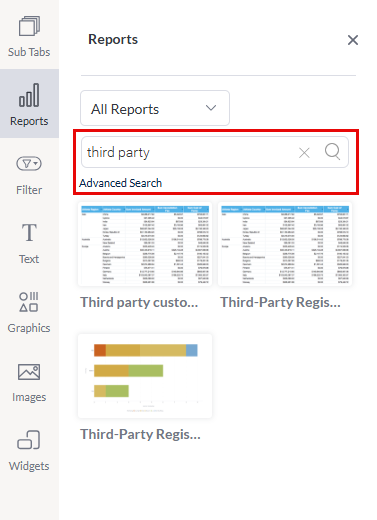Image resolution: width=377 pixels, height=520 pixels.
Task: Click the All Reports dropdown chevron
Action: (211, 108)
